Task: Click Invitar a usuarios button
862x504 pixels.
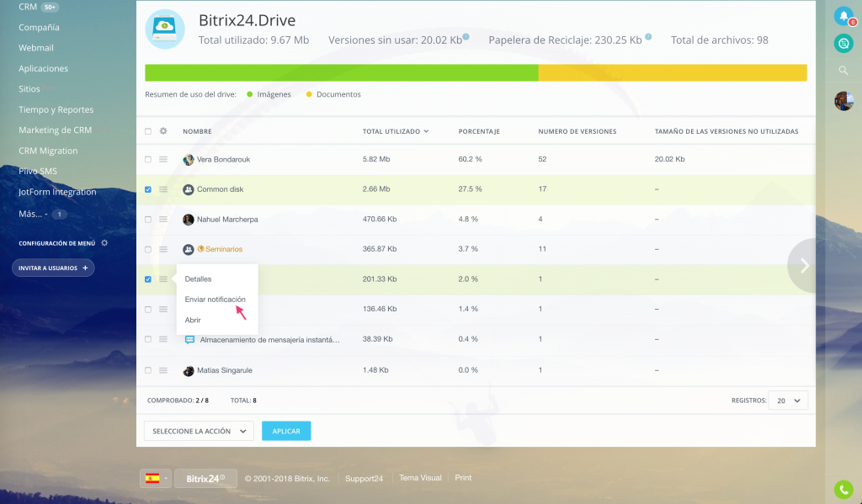Action: 53,268
